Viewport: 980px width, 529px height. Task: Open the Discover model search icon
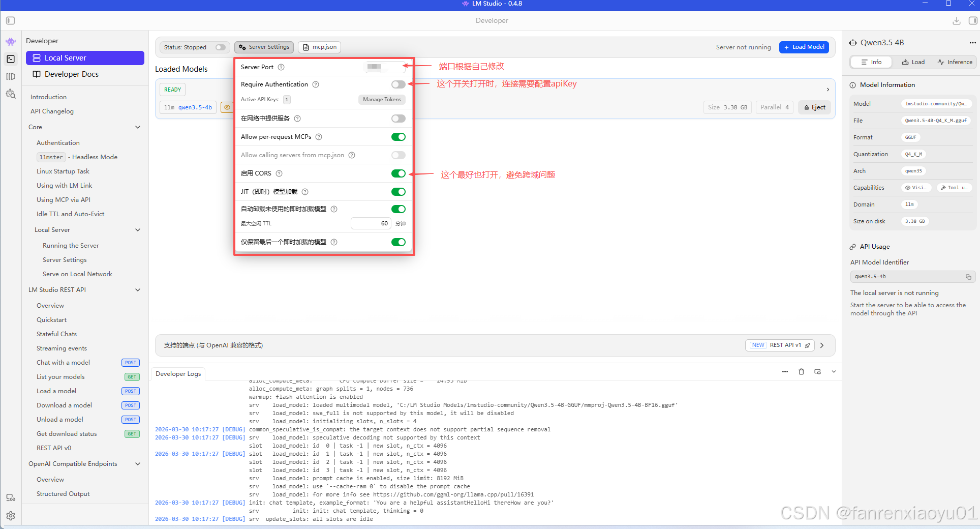11,94
